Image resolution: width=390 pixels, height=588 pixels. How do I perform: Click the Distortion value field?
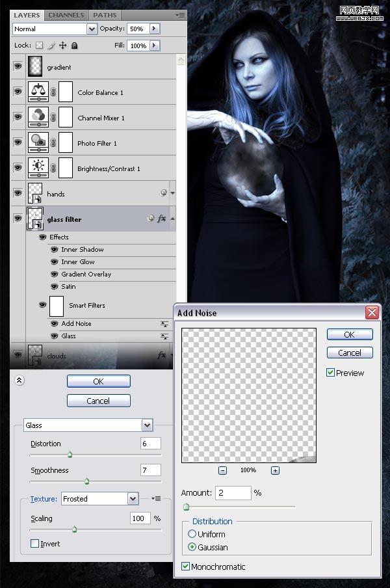[151, 444]
